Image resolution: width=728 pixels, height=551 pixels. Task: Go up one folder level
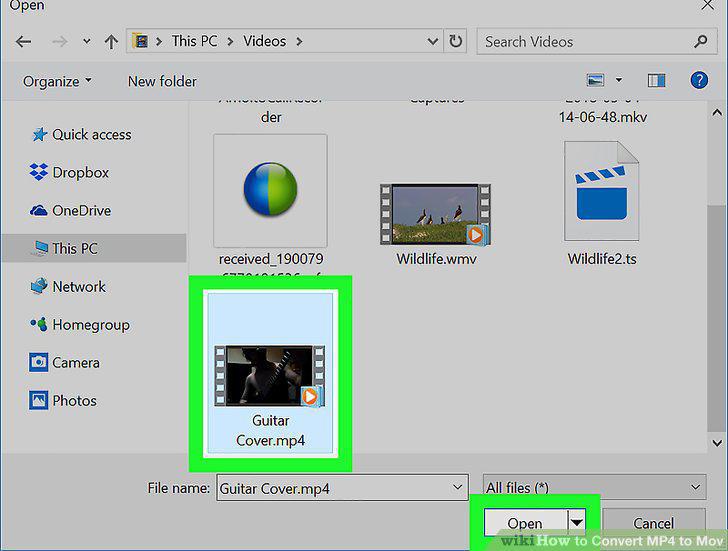tap(111, 42)
